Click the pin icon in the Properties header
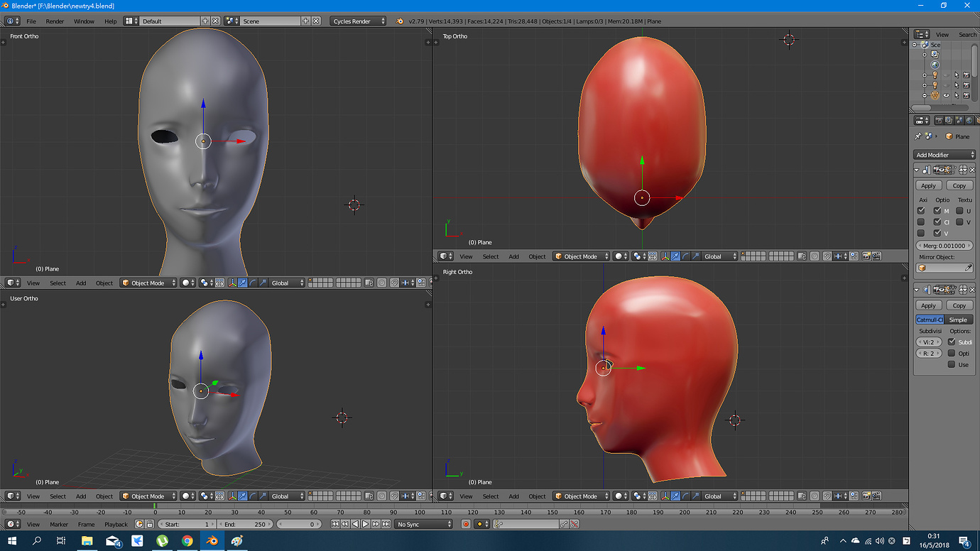Viewport: 980px width, 551px height. 918,136
